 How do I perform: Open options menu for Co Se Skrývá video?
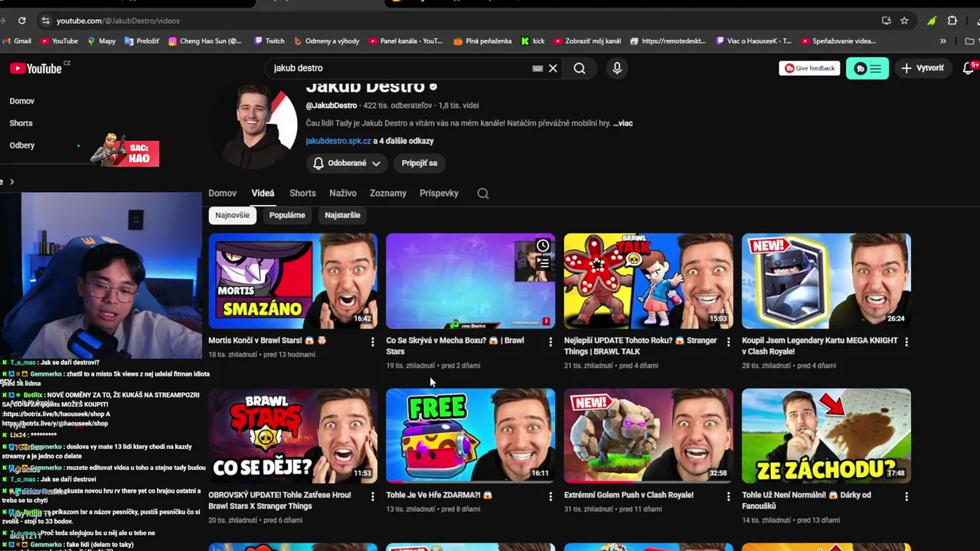point(550,342)
